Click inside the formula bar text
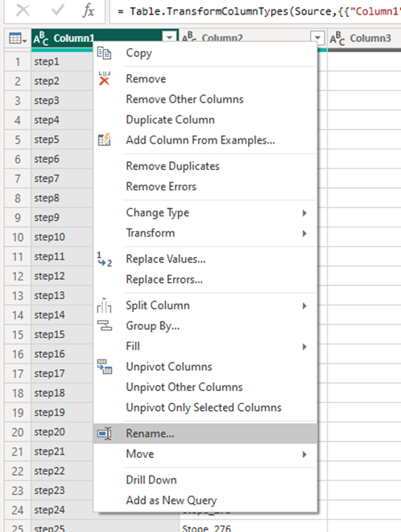This screenshot has height=532, width=401. click(258, 11)
